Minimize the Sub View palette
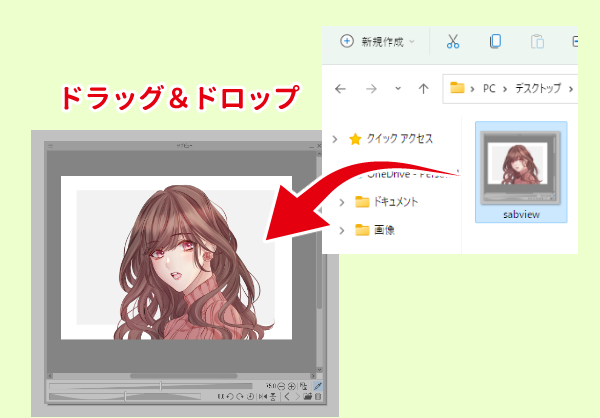 [x=311, y=146]
